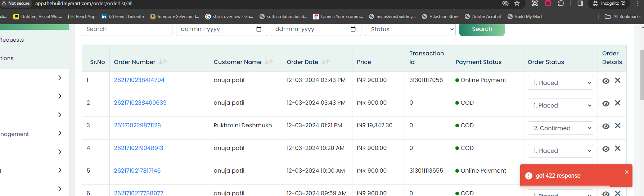Image resolution: width=644 pixels, height=196 pixels.
Task: Open order link 2621710238414704
Action: 139,80
